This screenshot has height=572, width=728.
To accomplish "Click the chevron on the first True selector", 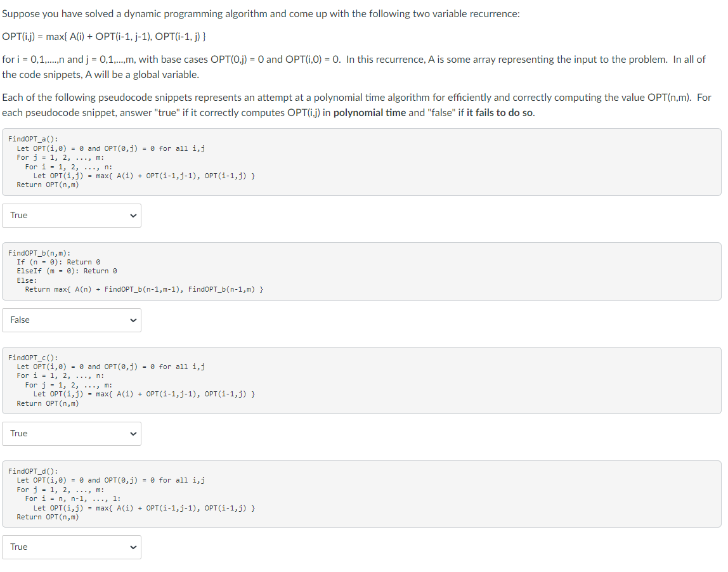I will [x=133, y=215].
